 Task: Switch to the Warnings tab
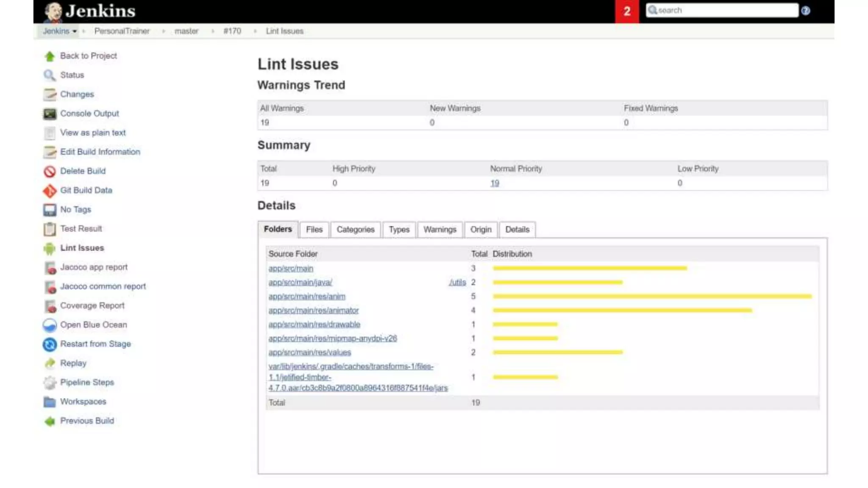pyautogui.click(x=440, y=230)
